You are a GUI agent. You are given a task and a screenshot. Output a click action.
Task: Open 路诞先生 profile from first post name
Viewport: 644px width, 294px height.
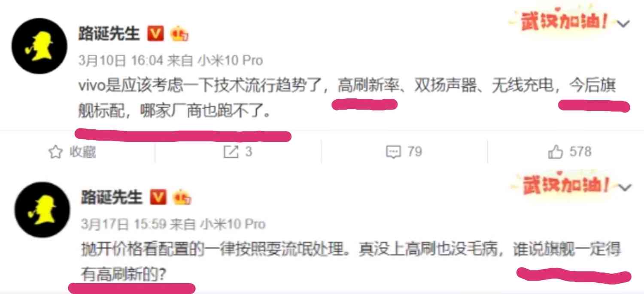pyautogui.click(x=109, y=34)
